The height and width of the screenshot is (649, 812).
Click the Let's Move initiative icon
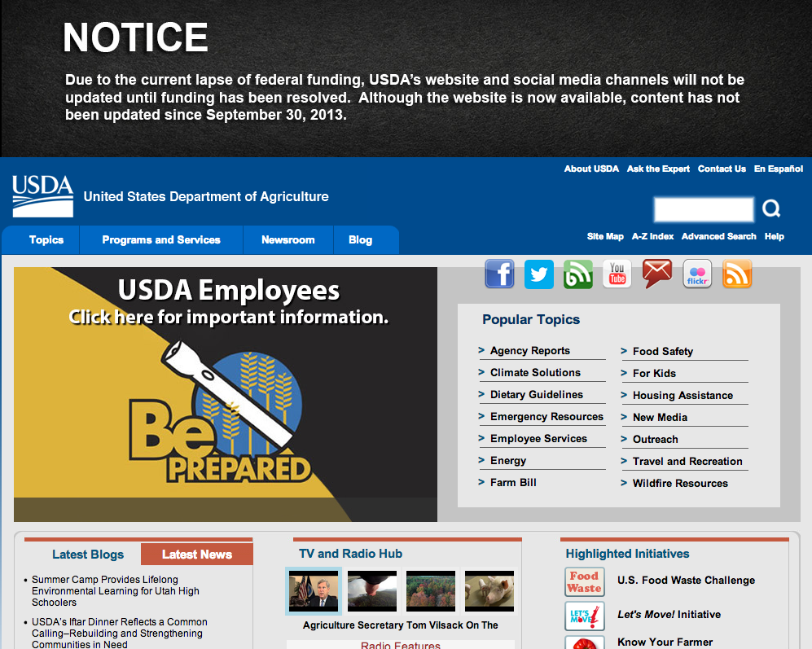click(x=584, y=616)
